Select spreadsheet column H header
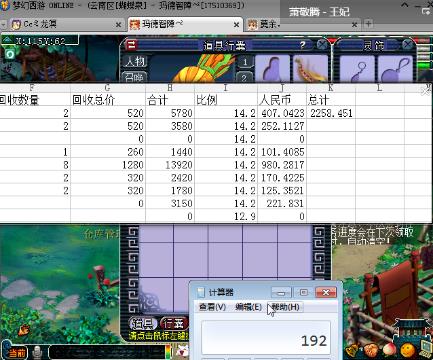 170,88
